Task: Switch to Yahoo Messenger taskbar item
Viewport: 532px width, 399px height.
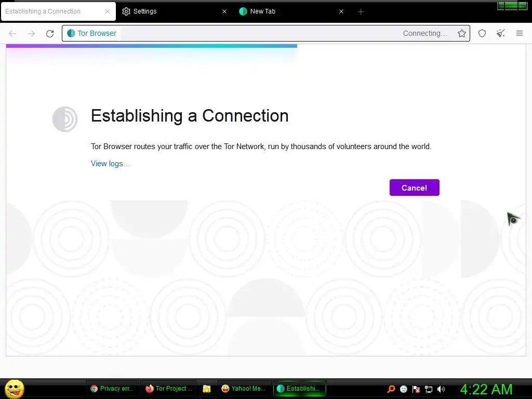Action: point(244,389)
